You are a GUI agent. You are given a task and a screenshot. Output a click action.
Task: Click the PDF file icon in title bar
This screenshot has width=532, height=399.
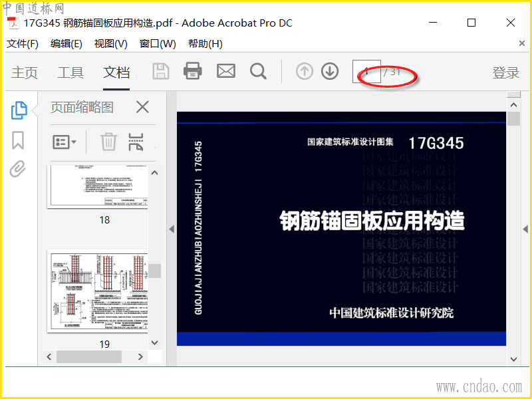tap(13, 23)
